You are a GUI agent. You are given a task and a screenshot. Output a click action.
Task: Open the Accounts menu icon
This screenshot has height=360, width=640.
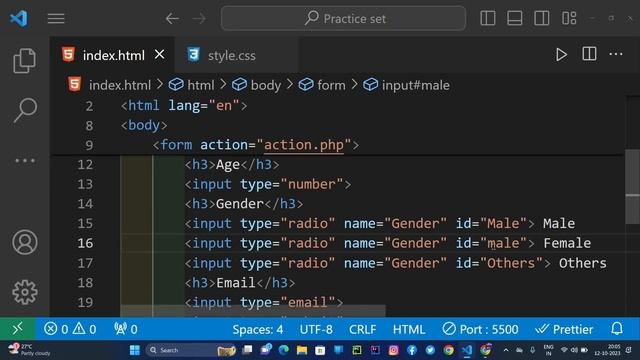pyautogui.click(x=25, y=242)
